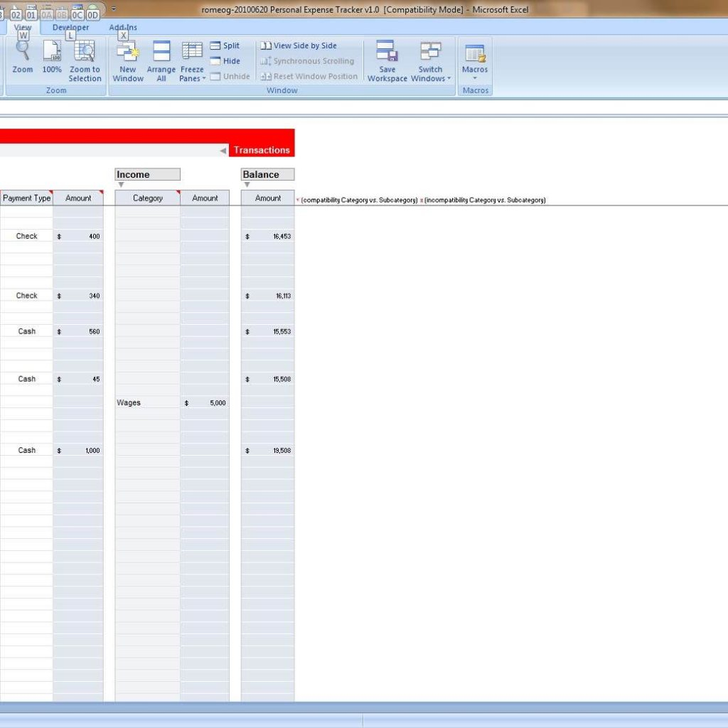Expand the arrow below Balance header
Screen dimensions: 728x728
tap(247, 185)
